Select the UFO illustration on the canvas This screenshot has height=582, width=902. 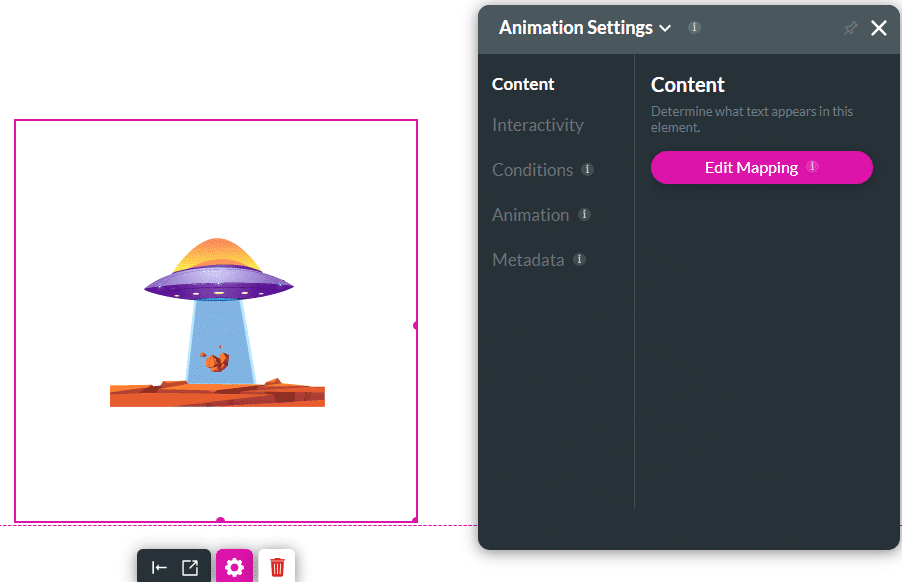pos(217,320)
